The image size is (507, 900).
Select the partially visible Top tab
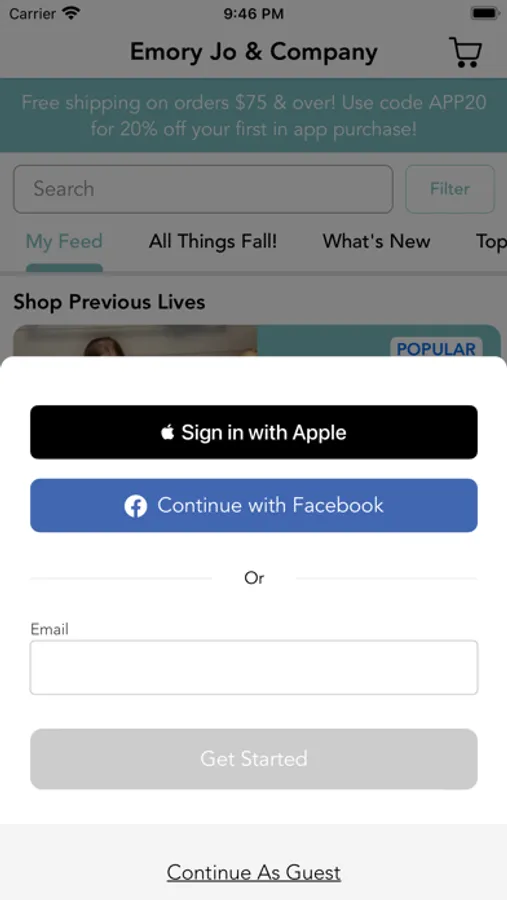tap(491, 241)
